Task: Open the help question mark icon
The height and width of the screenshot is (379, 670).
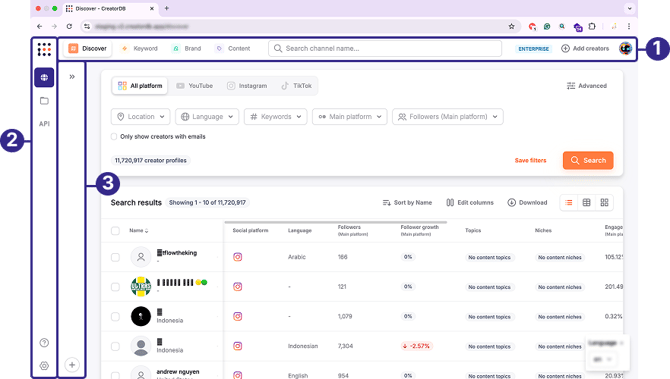Action: tap(44, 343)
